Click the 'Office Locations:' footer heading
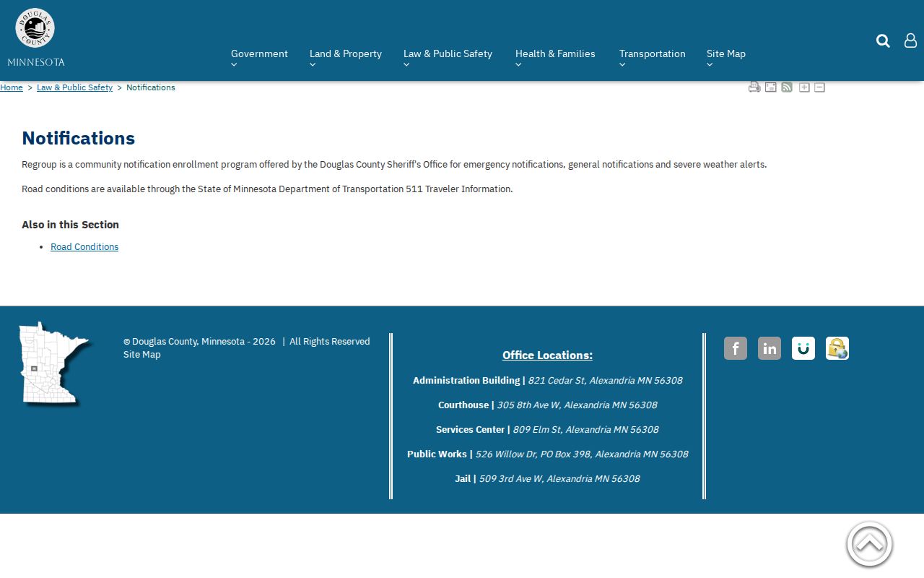Screen dimensions: 924x578 coord(547,355)
